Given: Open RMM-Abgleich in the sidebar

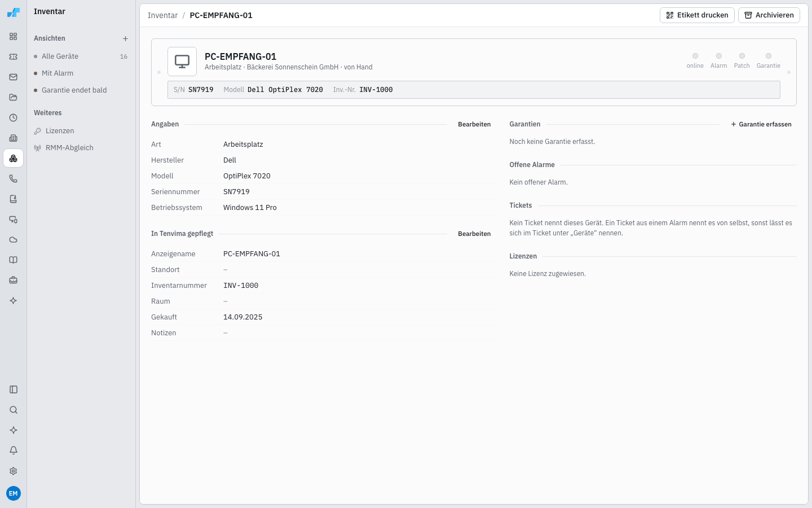Looking at the screenshot, I should [x=81, y=148].
